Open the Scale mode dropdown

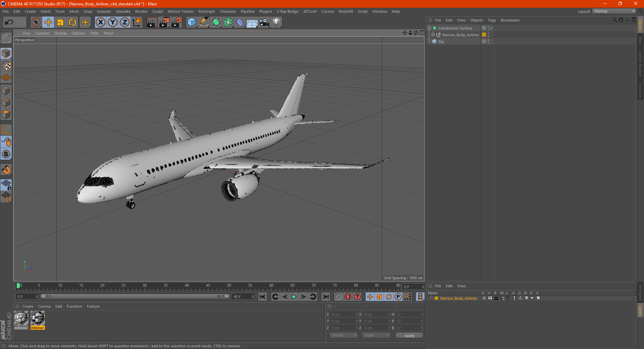(x=376, y=335)
